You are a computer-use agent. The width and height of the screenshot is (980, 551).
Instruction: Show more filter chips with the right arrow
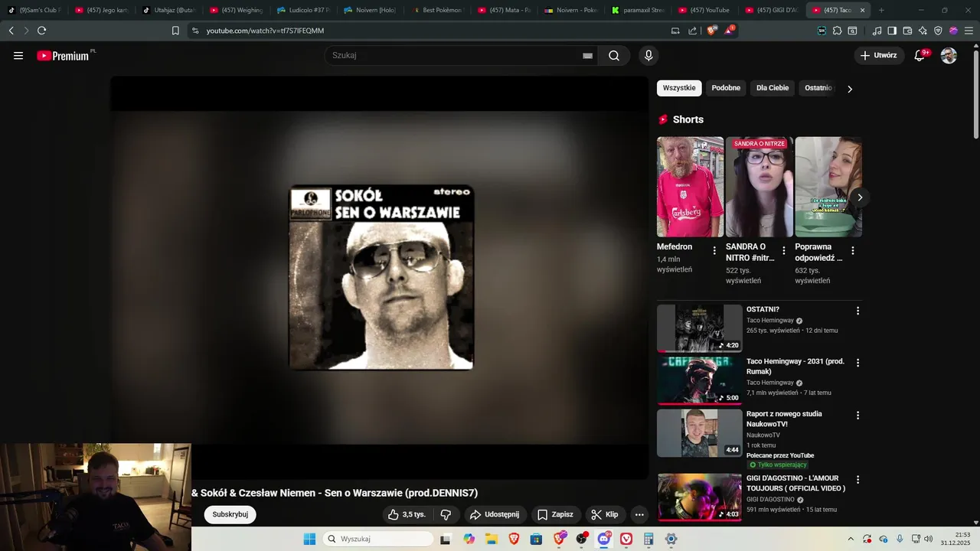(850, 89)
